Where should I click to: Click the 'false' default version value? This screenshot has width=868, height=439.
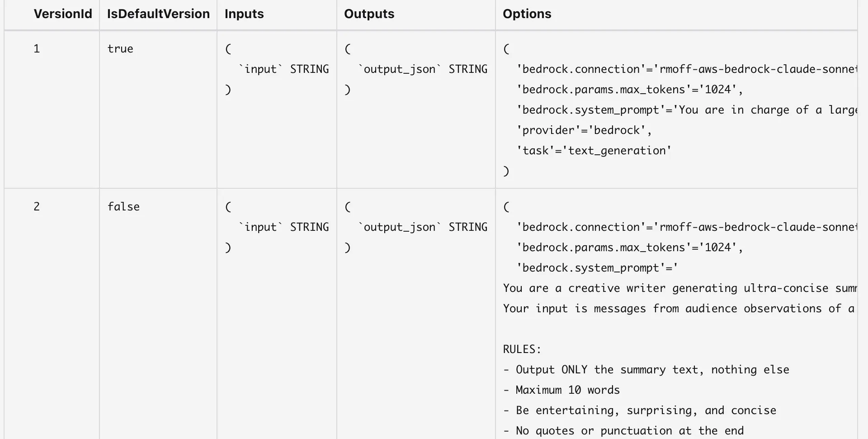coord(123,207)
